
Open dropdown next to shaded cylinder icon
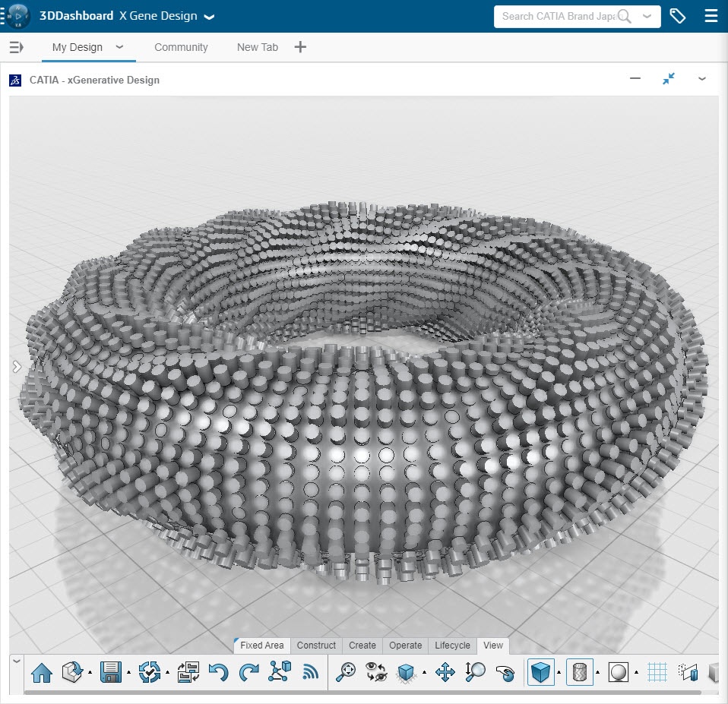tap(597, 672)
